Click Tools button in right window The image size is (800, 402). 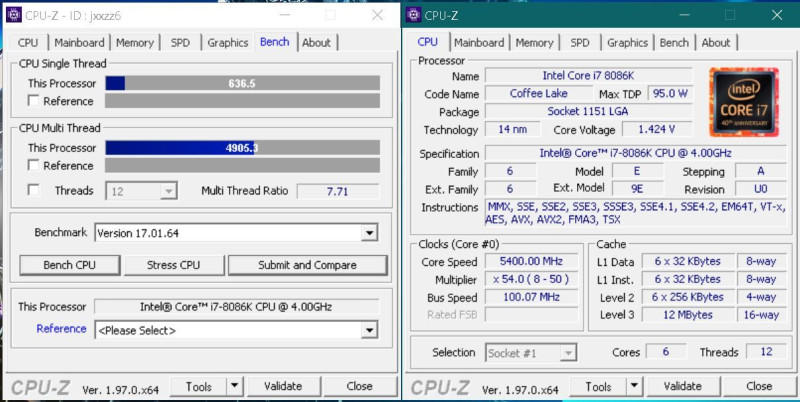click(598, 387)
